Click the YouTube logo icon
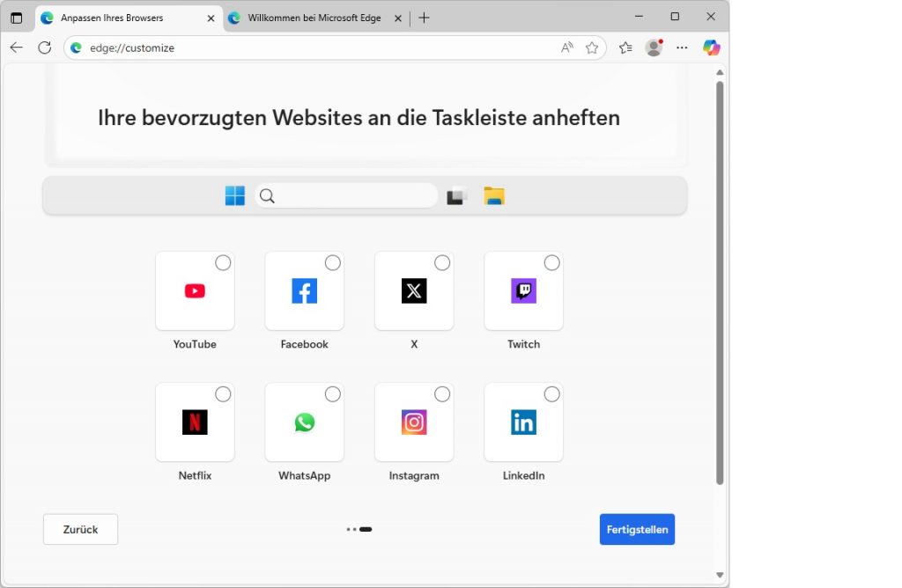 point(195,291)
